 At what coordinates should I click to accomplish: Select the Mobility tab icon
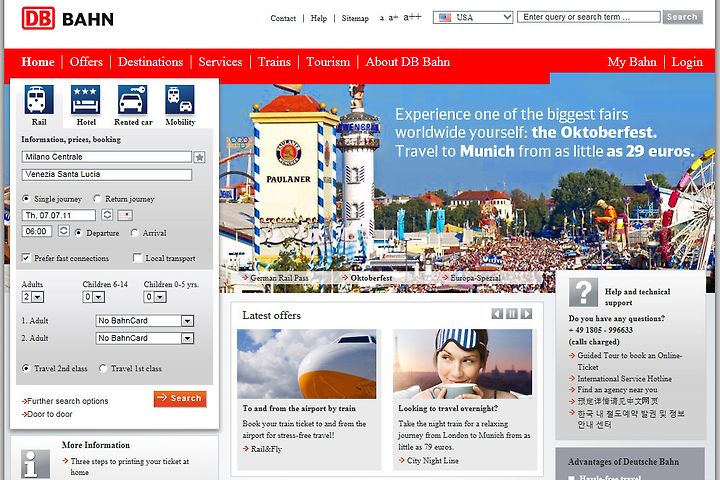pyautogui.click(x=180, y=99)
